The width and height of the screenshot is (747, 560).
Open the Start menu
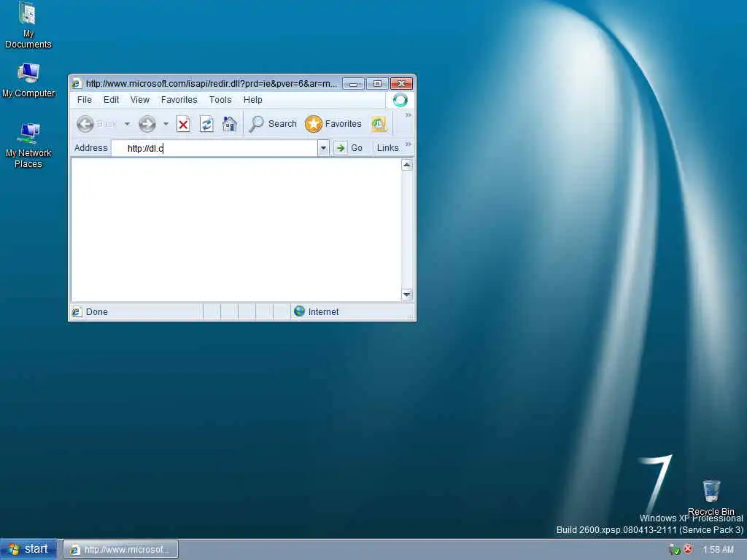point(28,549)
